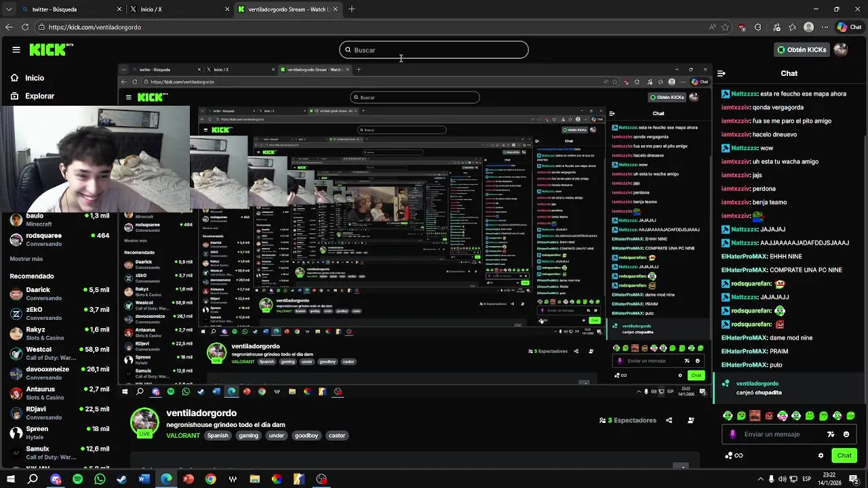Image resolution: width=868 pixels, height=488 pixels.
Task: Insert the brown photo face quick emote
Action: point(755,415)
